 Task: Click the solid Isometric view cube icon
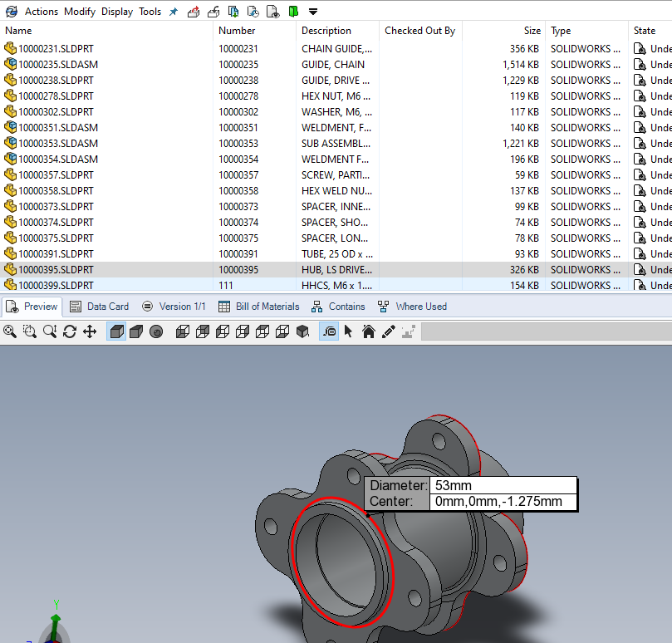[x=302, y=331]
